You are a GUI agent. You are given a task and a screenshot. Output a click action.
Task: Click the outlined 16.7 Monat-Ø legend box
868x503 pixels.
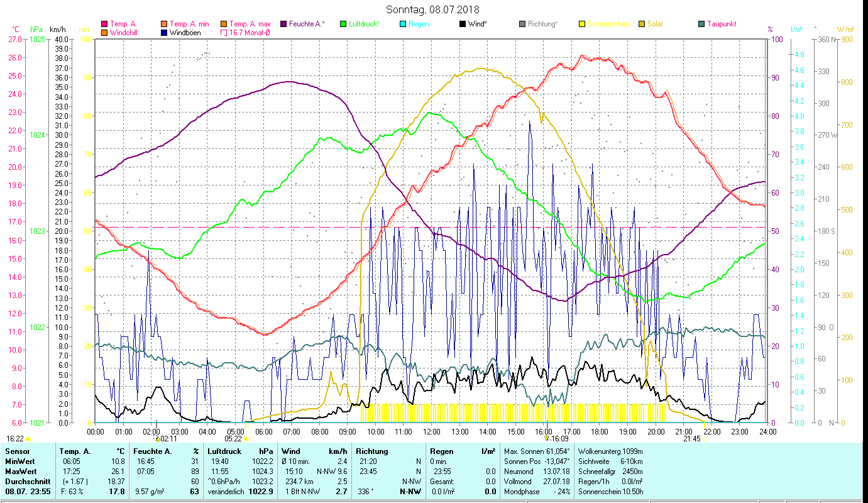point(224,33)
